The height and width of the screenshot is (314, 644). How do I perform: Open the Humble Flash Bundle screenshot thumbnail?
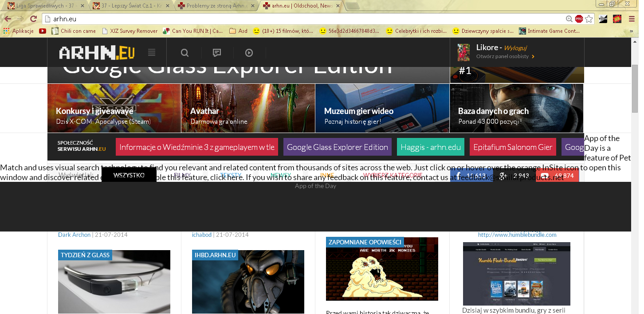pos(517,274)
